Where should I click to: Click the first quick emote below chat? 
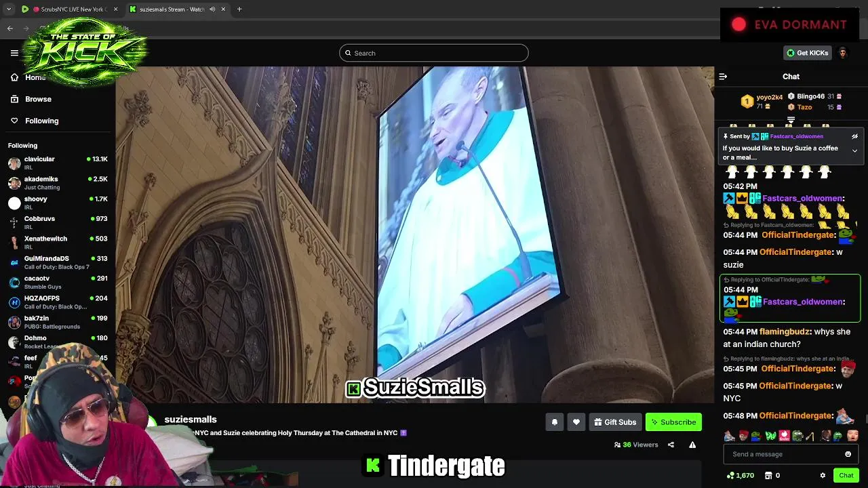point(730,436)
